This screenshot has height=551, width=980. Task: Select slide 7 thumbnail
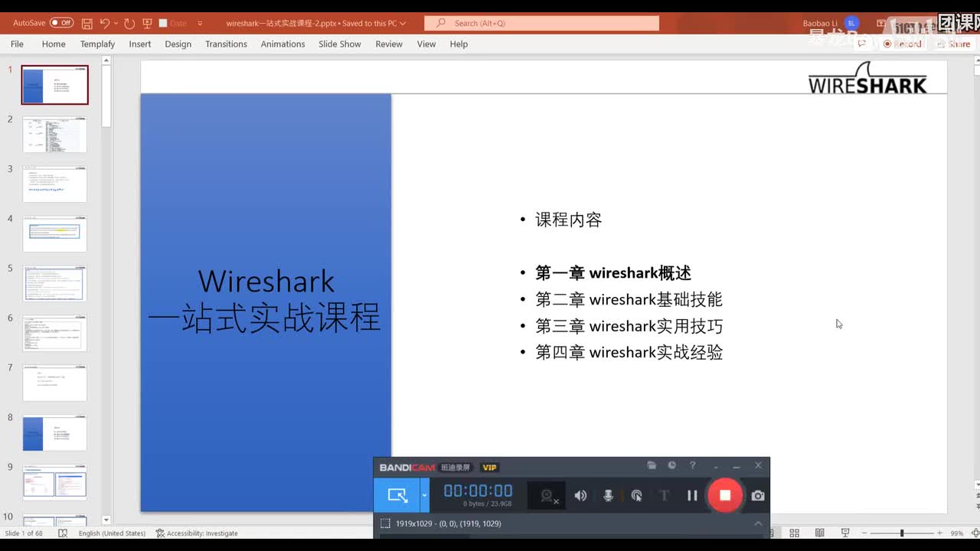54,383
